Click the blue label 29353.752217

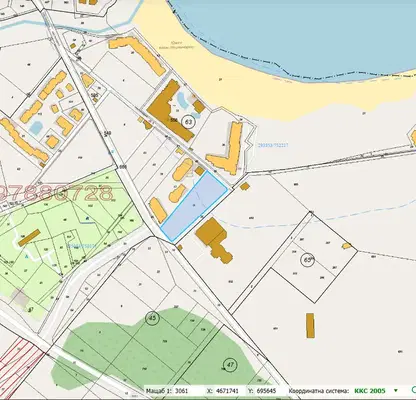click(x=273, y=145)
